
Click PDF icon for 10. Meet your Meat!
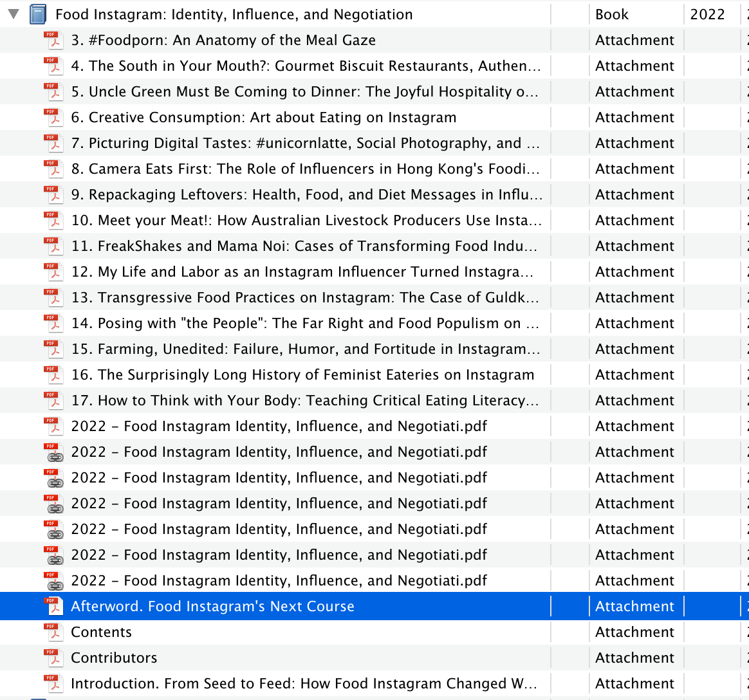tap(53, 221)
